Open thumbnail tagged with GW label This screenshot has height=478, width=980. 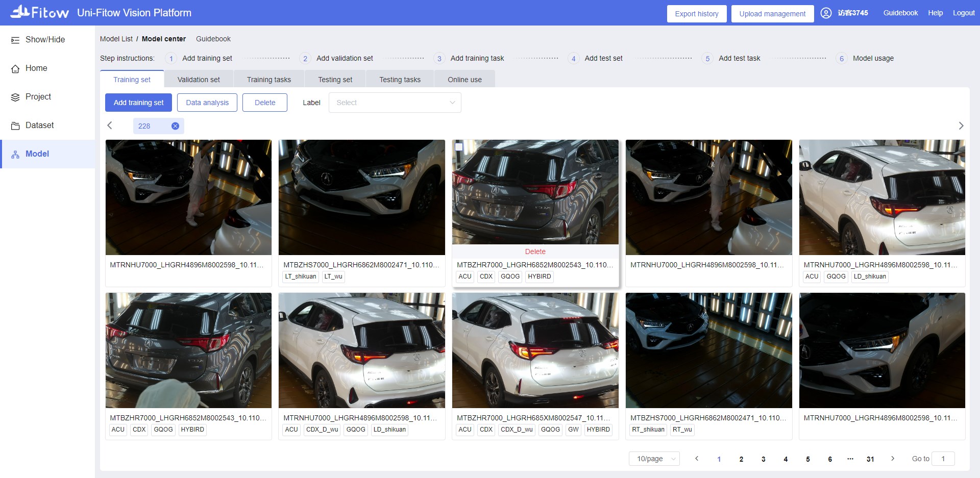pyautogui.click(x=535, y=350)
